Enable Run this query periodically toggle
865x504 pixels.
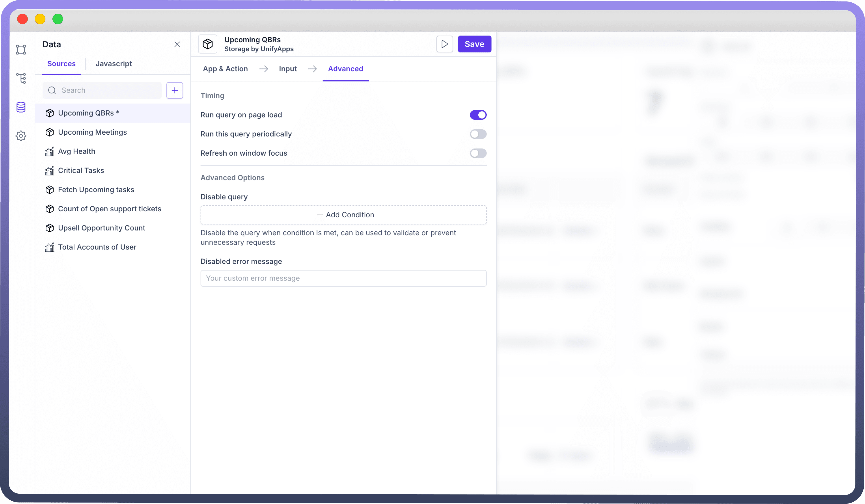tap(478, 134)
